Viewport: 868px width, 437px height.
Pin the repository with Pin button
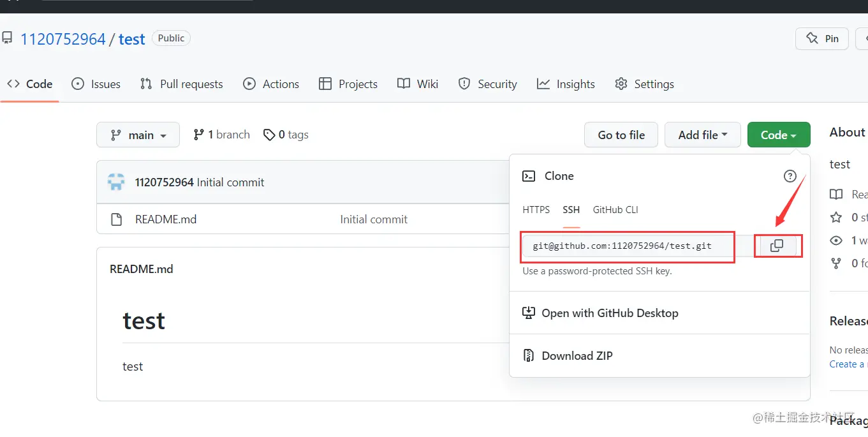coord(822,38)
